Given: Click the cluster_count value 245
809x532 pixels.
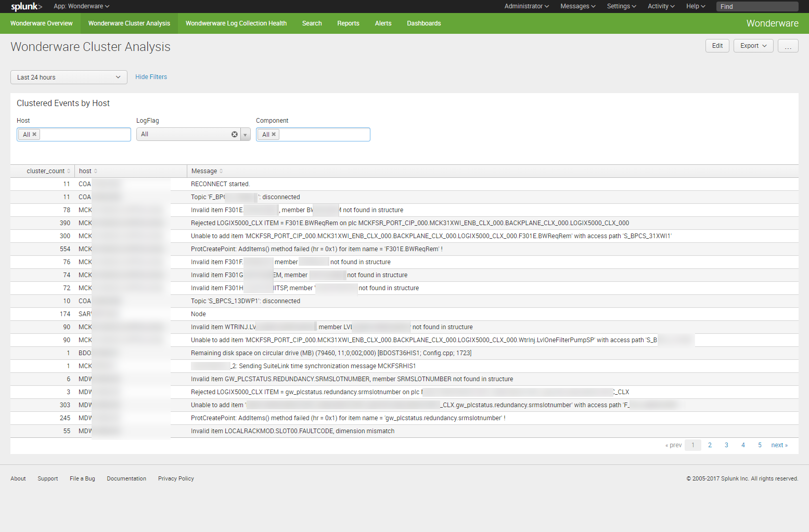Looking at the screenshot, I should [65, 418].
